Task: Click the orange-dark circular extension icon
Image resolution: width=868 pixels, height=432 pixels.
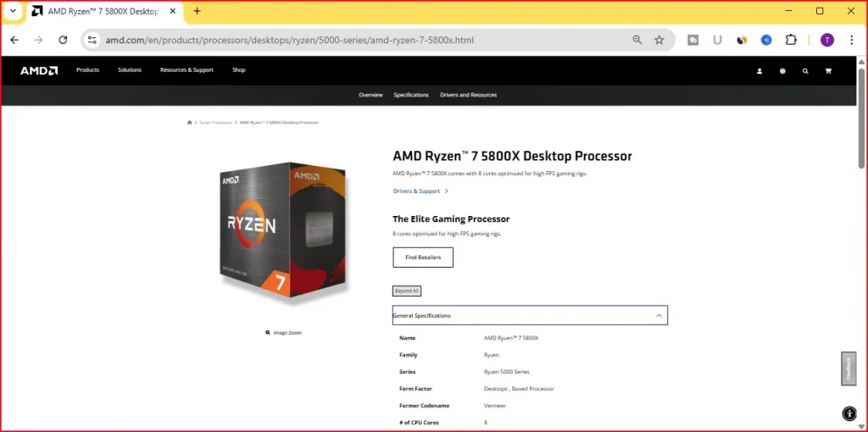Action: point(742,40)
